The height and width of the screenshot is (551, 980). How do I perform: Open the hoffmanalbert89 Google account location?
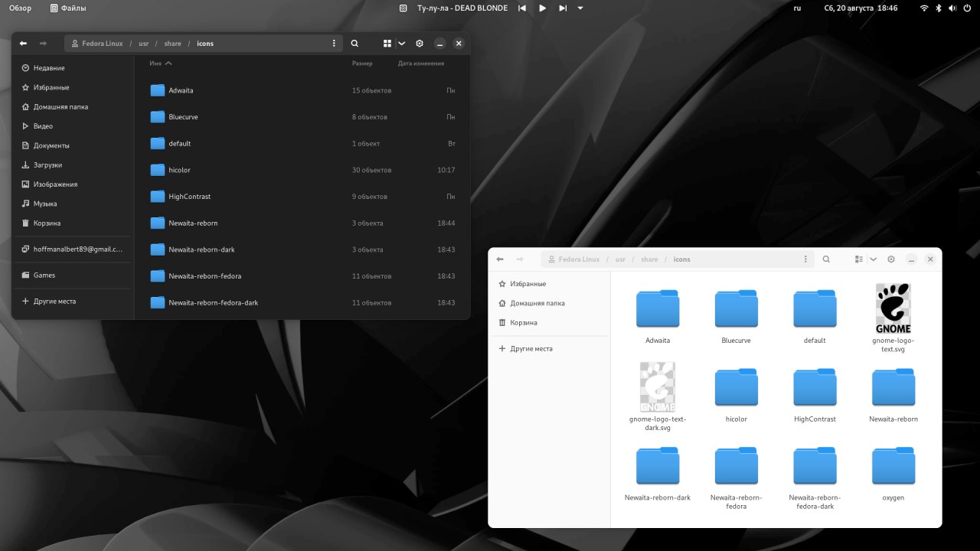pos(73,249)
